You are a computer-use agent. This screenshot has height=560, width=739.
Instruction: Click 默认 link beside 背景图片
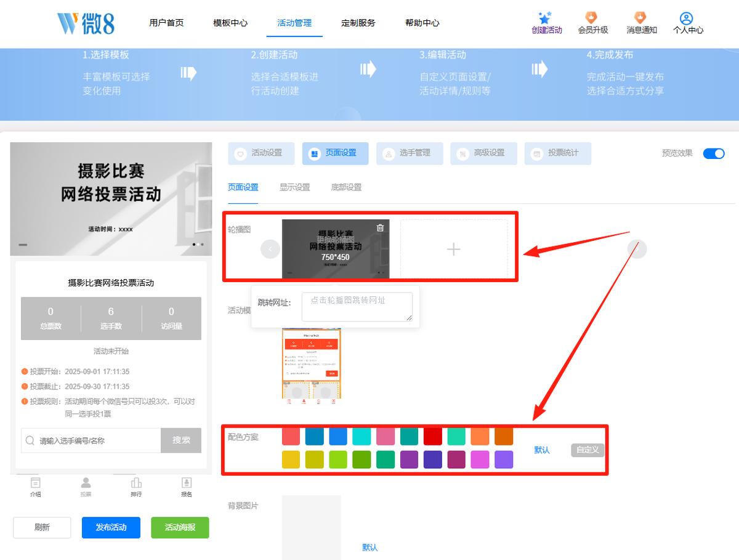coord(370,547)
